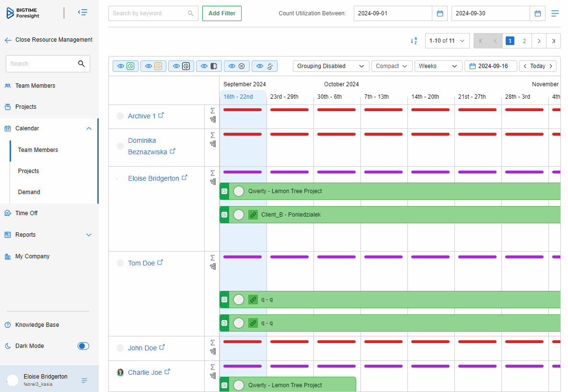This screenshot has width=568, height=392.
Task: Click the user menu icon beside Eloise Bridgerton
Action: (x=84, y=380)
